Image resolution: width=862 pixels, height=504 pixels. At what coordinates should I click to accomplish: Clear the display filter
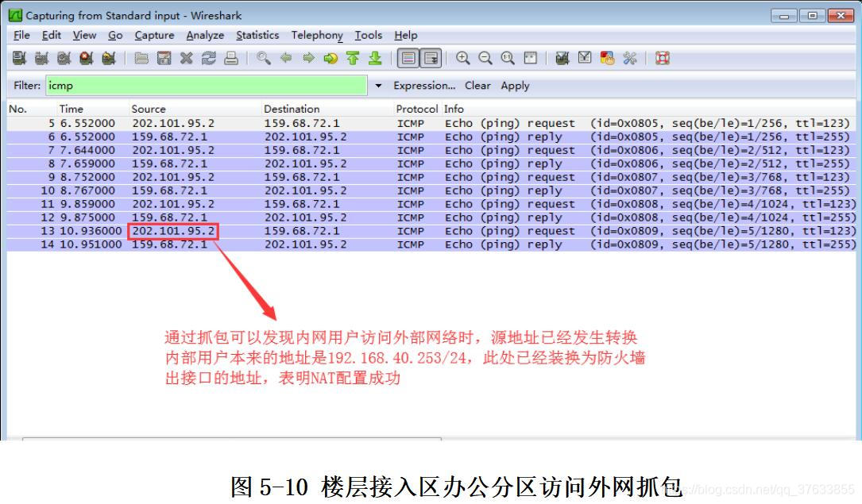click(x=477, y=86)
